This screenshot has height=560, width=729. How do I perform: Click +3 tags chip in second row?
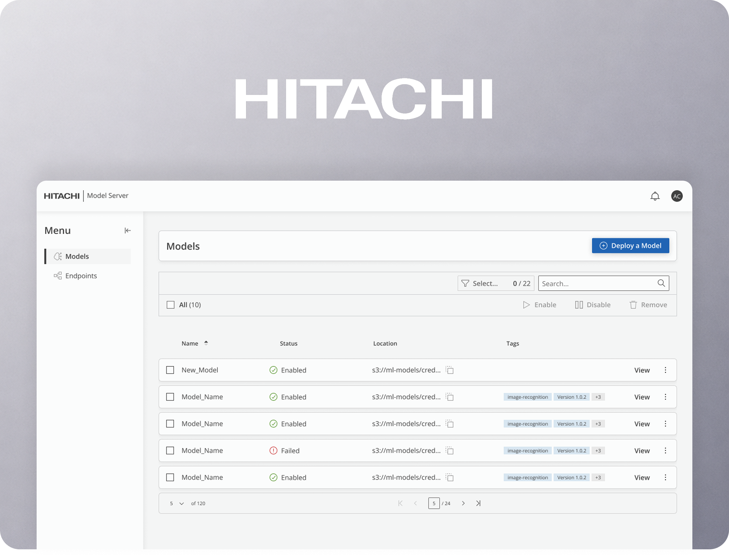[x=598, y=397]
